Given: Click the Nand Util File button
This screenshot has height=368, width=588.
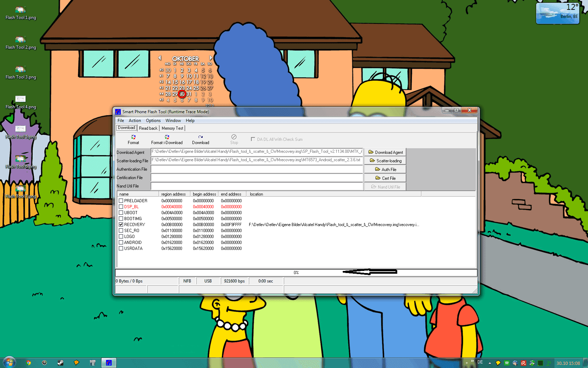Looking at the screenshot, I should [385, 187].
